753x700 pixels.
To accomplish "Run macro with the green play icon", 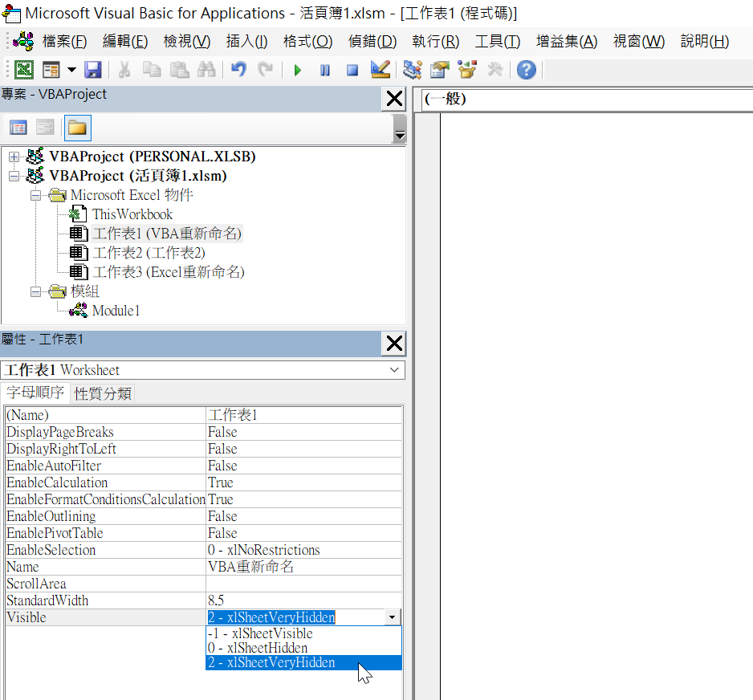I will 298,71.
